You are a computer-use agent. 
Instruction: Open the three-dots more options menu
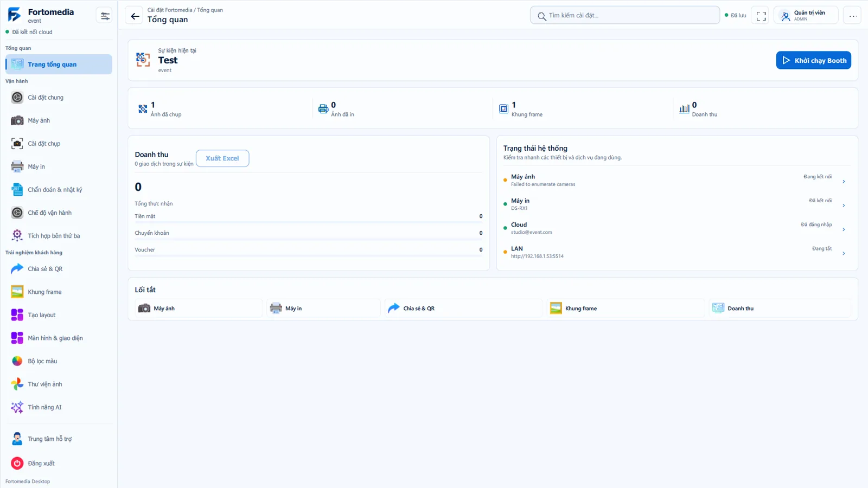click(853, 16)
